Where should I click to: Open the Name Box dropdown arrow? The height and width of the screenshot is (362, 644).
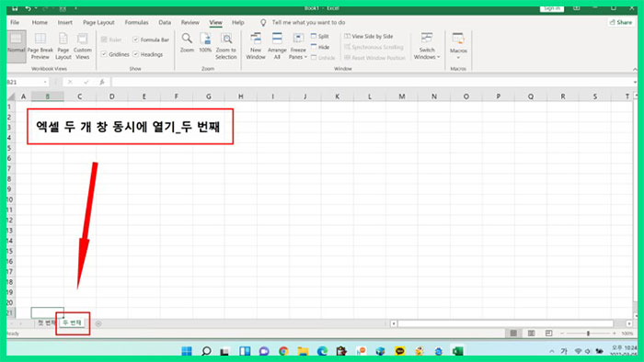click(45, 82)
